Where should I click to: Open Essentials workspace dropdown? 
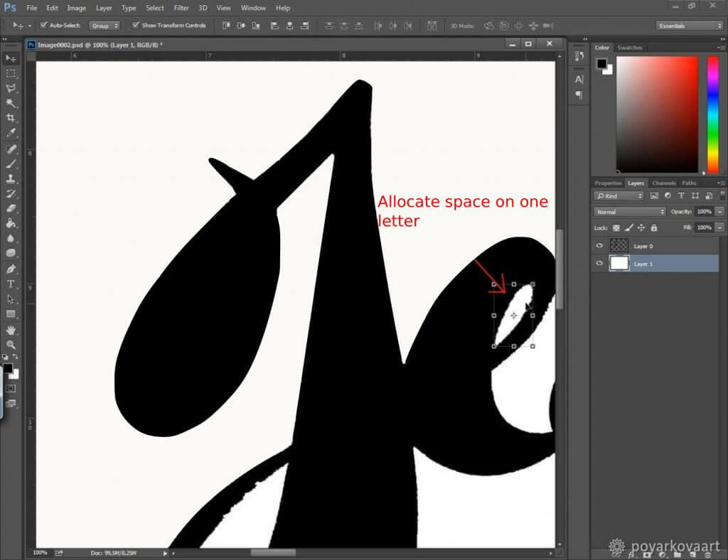690,26
